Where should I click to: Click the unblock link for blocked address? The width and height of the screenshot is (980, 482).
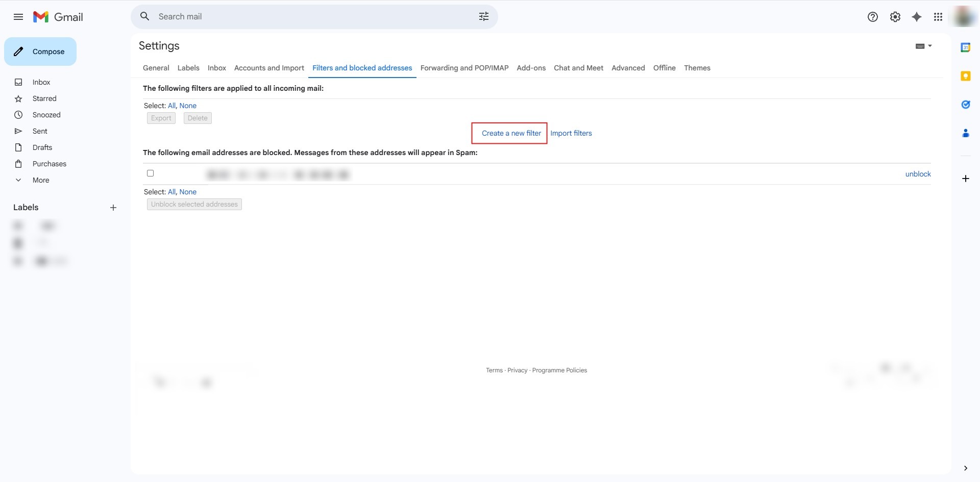coord(918,174)
